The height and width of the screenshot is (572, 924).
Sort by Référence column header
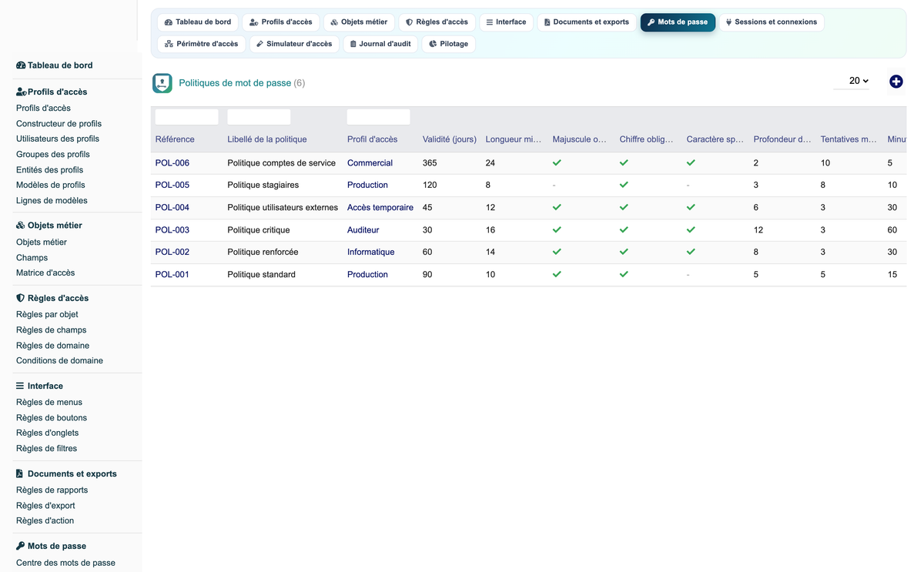pos(175,139)
